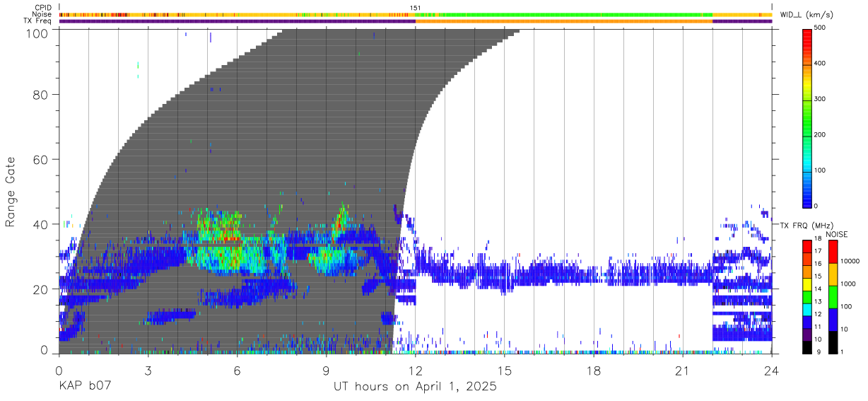The height and width of the screenshot is (401, 868).
Task: Click the 'TX FRQ (MHz)' legend title
Action: click(805, 225)
